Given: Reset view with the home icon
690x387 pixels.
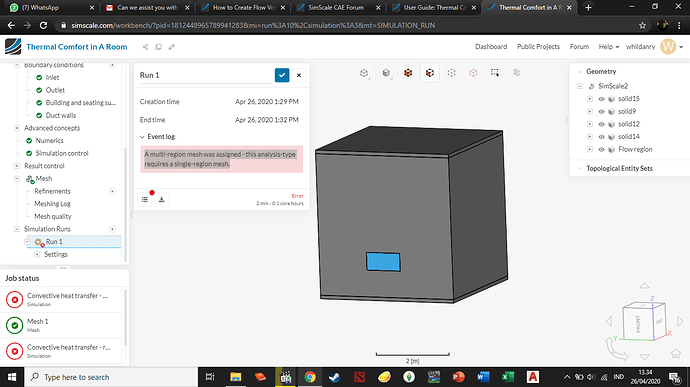Looking at the screenshot, I should point(675,353).
